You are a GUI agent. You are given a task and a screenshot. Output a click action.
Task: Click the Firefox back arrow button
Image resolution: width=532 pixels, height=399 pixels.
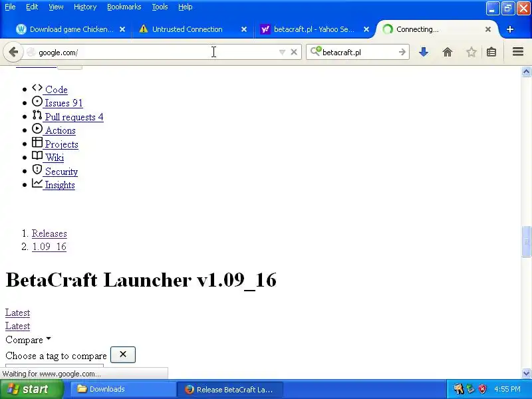point(13,53)
